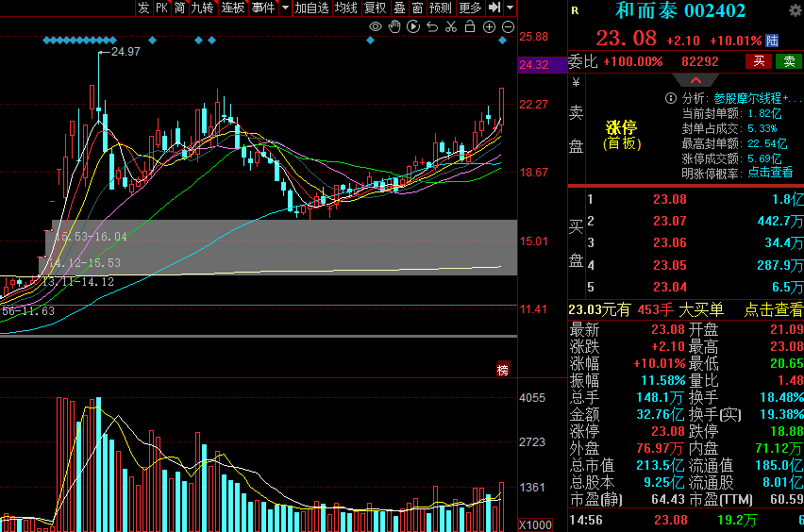
Task: Select the hand pan tool icon
Action: (x=394, y=26)
